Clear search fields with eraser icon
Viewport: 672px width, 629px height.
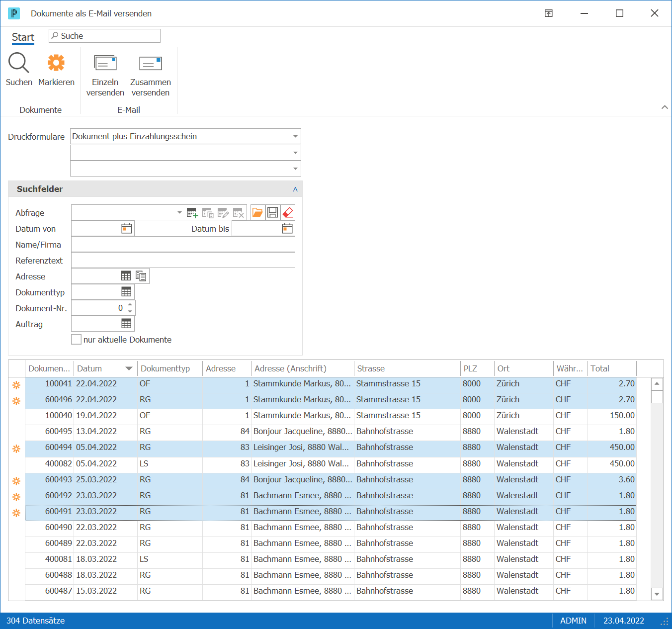coord(288,213)
